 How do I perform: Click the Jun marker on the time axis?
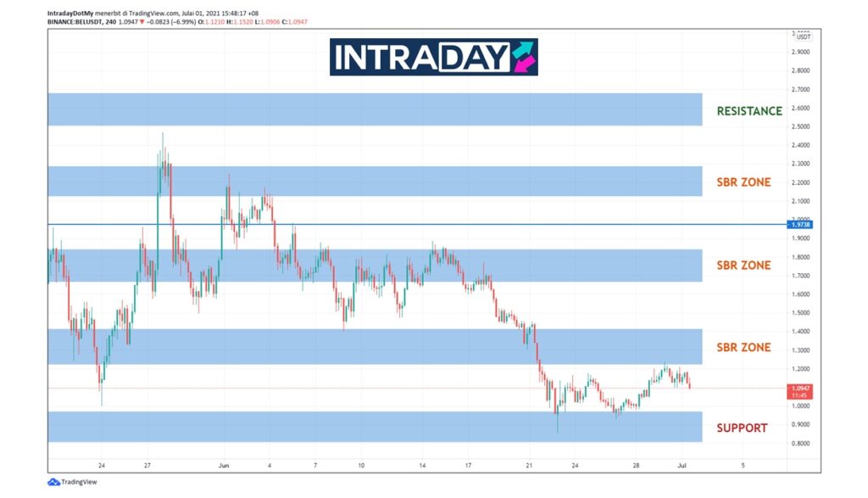tap(224, 466)
